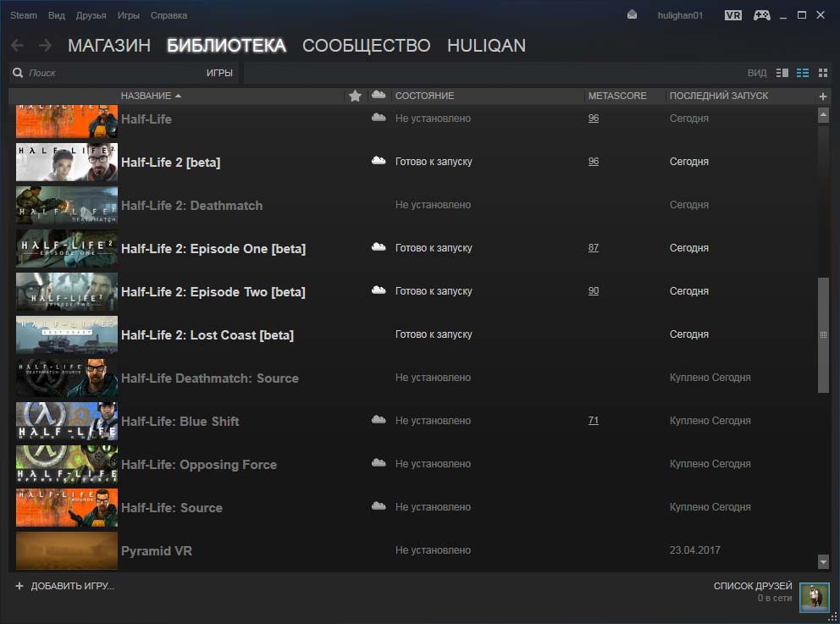The image size is (840, 624).
Task: Enter Big Picture mode via gamepad icon
Action: tap(761, 15)
